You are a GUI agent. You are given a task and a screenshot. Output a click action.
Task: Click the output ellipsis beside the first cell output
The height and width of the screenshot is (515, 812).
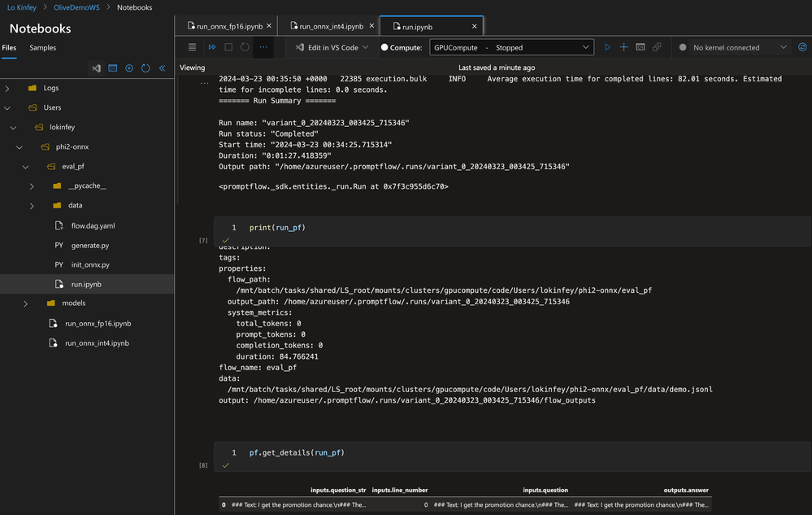[x=205, y=82]
